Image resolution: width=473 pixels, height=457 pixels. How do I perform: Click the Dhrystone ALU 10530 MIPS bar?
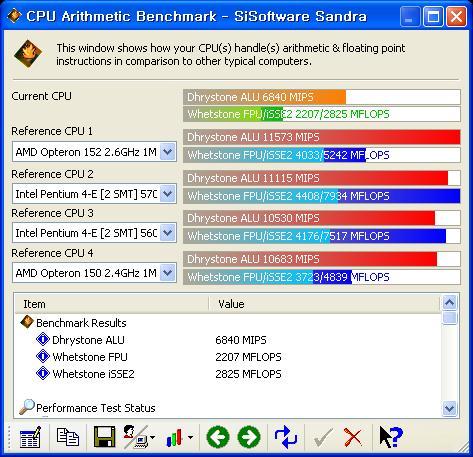322,218
